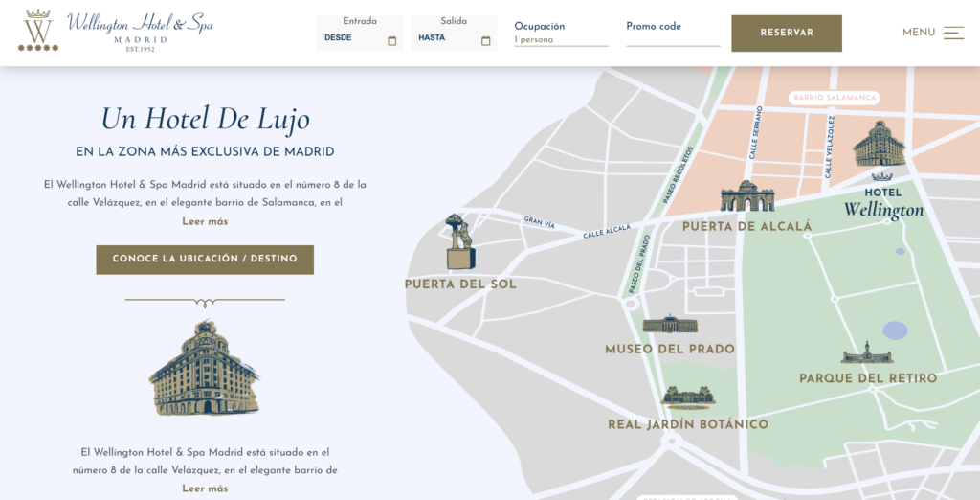The image size is (980, 500).
Task: Click the Wellington Hotel & Spa crown logo
Action: pyautogui.click(x=38, y=30)
